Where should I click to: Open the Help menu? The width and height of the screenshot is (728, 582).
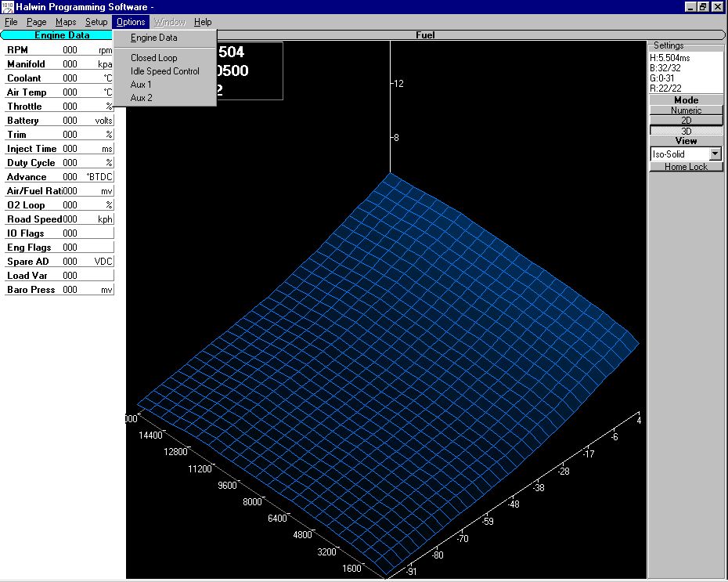tap(203, 22)
